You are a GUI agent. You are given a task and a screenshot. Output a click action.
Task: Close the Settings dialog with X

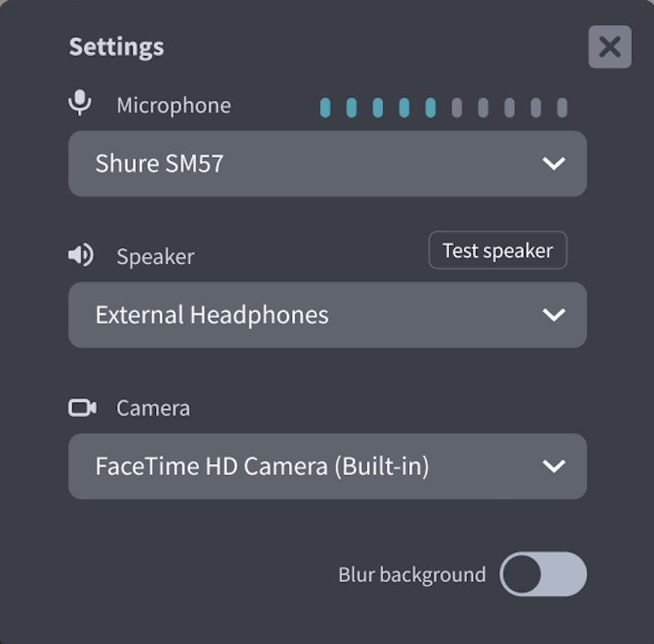(610, 46)
